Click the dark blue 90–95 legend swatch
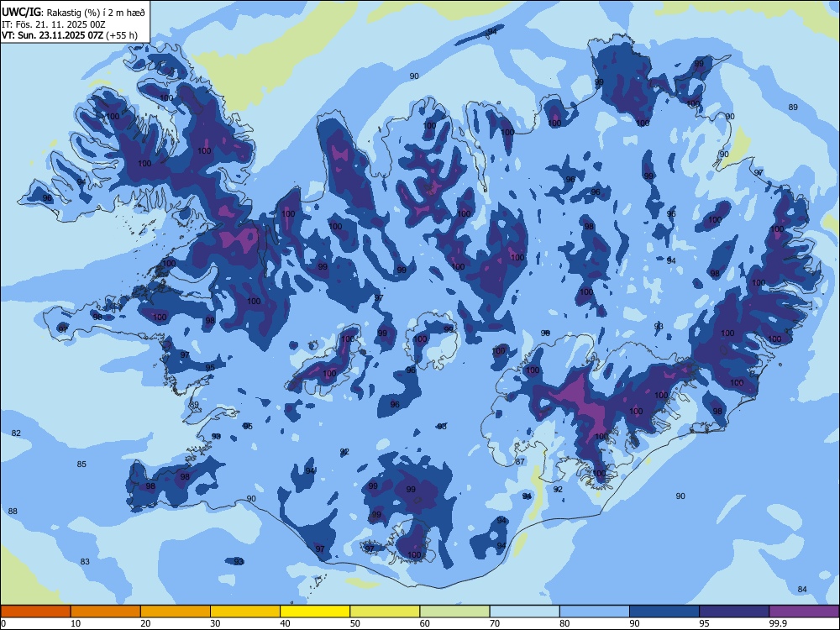 (664, 612)
